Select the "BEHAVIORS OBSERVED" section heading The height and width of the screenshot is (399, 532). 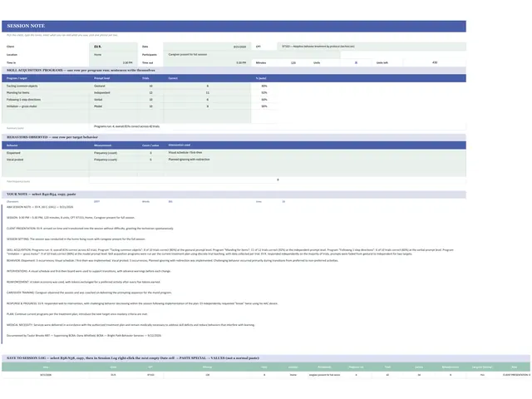234,137
